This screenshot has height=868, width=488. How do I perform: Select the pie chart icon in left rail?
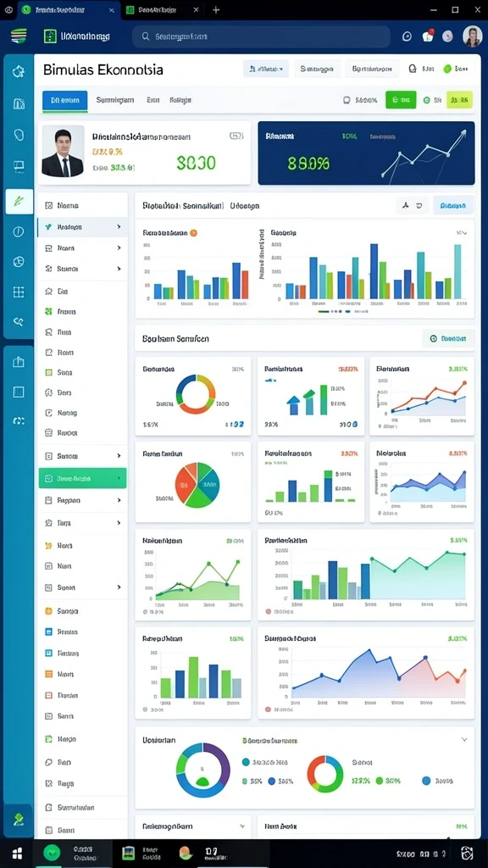[x=19, y=262]
